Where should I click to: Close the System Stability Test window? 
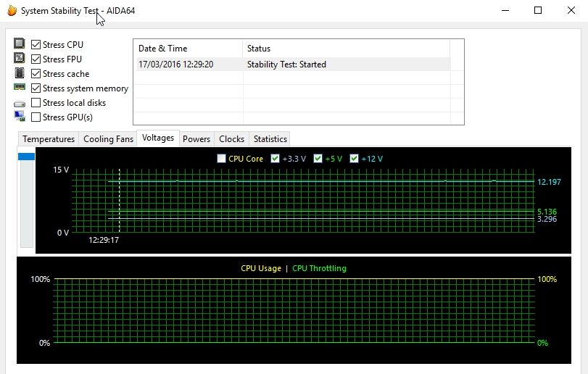tap(571, 10)
